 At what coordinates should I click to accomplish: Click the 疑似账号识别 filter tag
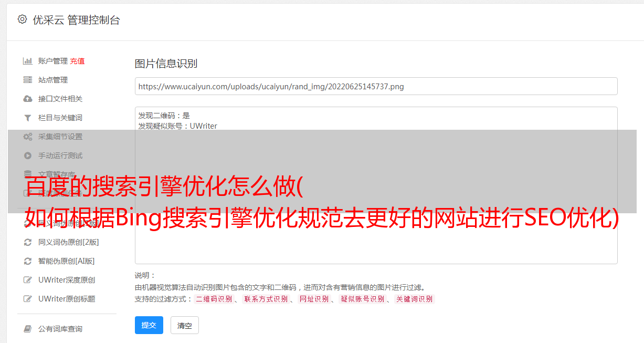click(362, 299)
